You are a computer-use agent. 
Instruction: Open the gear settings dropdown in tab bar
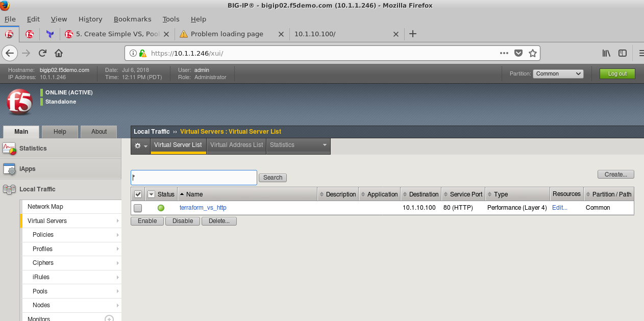coord(141,145)
